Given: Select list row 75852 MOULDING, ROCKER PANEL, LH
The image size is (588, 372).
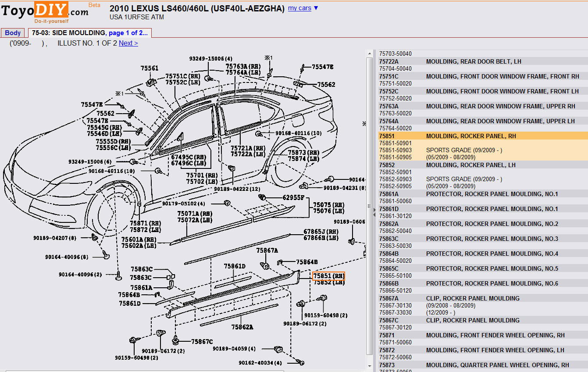Looking at the screenshot, I should click(x=482, y=165).
